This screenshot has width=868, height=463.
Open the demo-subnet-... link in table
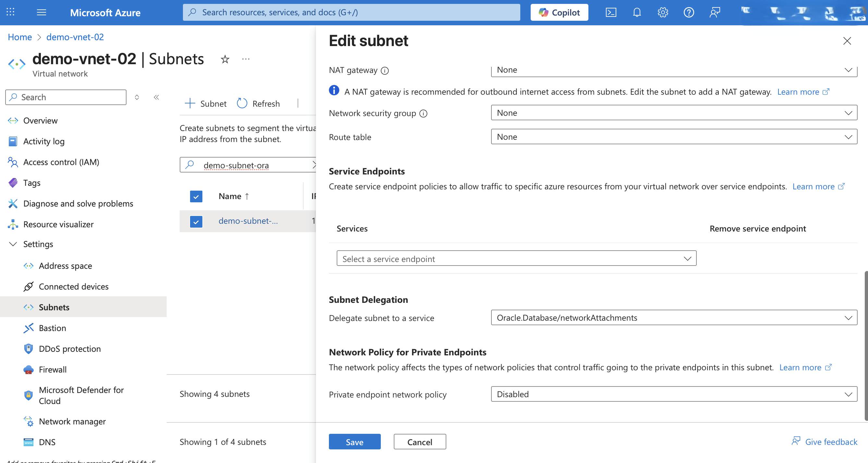[x=248, y=221]
